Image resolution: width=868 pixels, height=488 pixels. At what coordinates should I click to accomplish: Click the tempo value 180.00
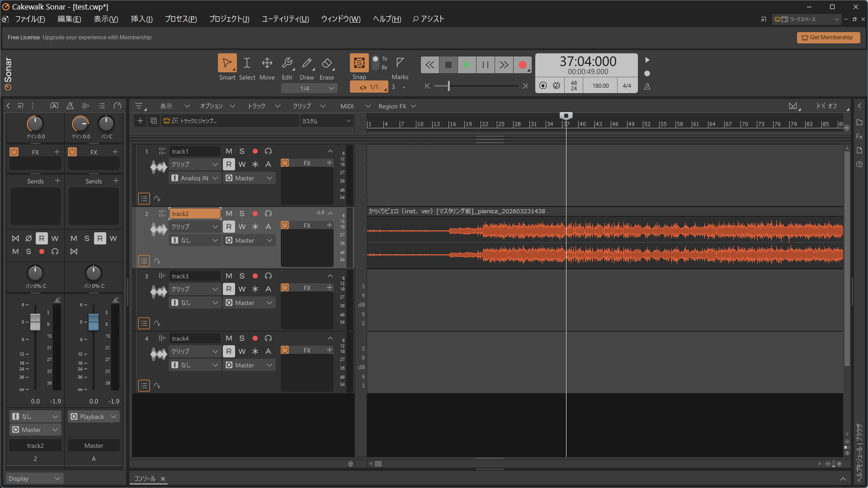tap(600, 86)
